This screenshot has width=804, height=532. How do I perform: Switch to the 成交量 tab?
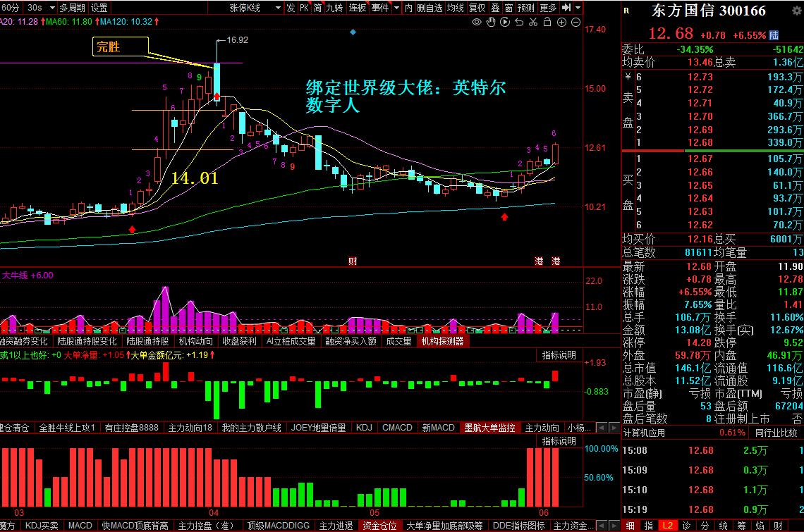click(399, 341)
